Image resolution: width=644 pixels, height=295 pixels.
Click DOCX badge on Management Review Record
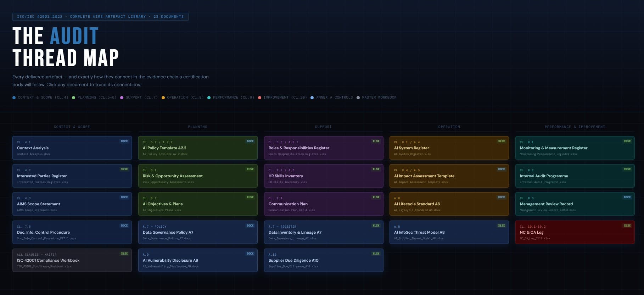coord(627,197)
